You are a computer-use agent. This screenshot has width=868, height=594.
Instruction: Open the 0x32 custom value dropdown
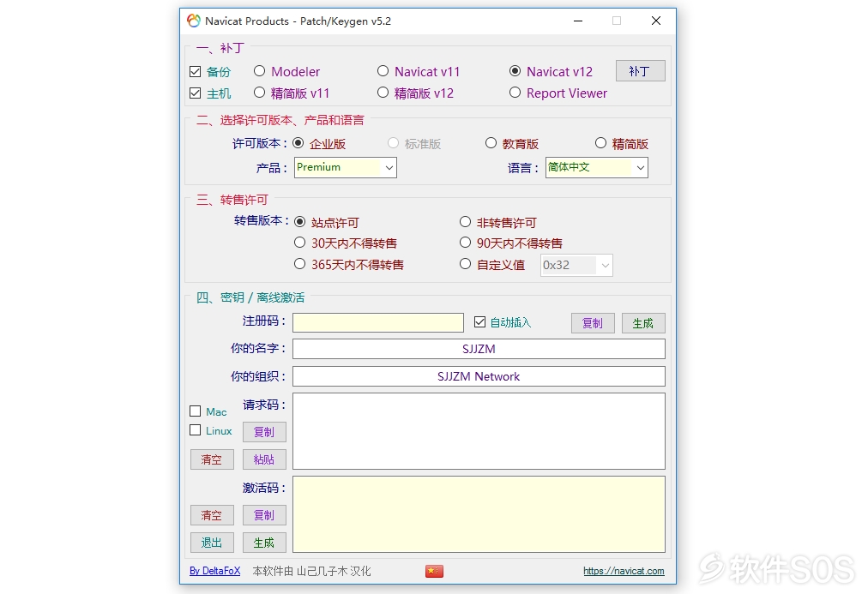click(576, 265)
